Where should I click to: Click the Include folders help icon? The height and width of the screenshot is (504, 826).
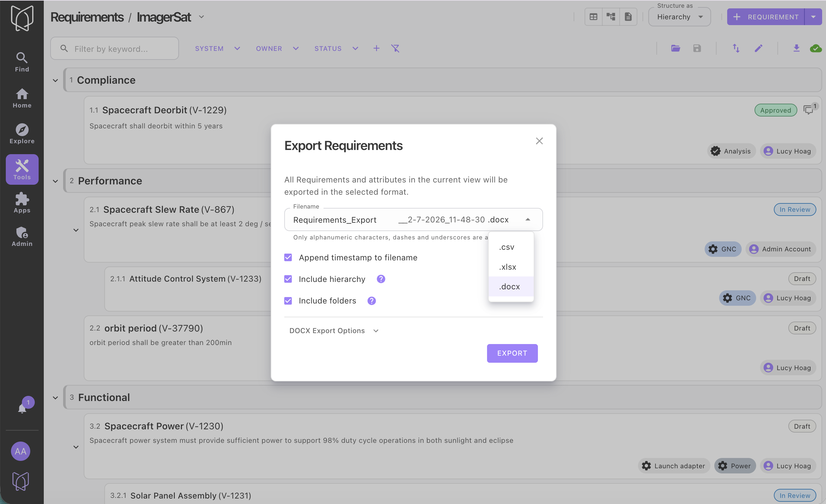pos(371,301)
